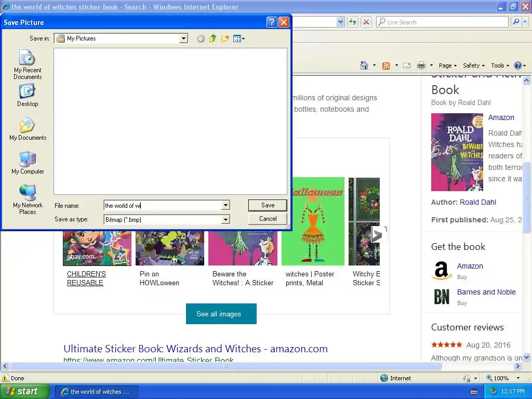Viewport: 532px width, 399px height.
Task: Go up one folder level
Action: tap(212, 38)
